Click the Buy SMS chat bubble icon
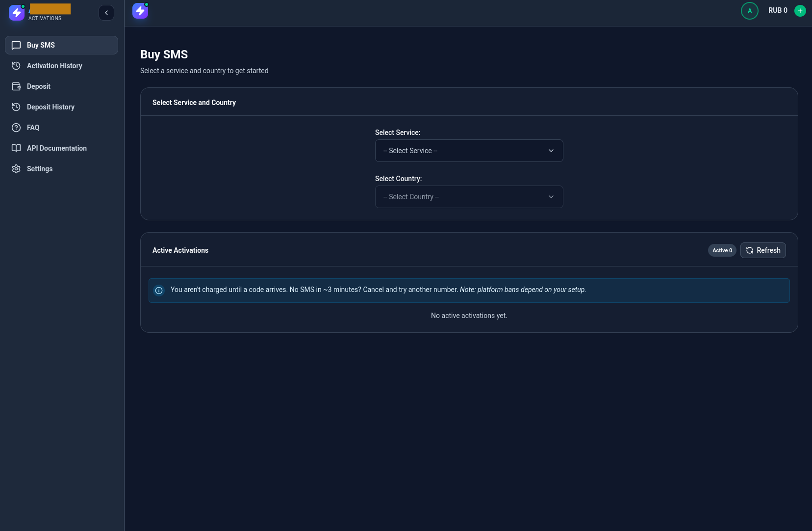 pyautogui.click(x=16, y=45)
